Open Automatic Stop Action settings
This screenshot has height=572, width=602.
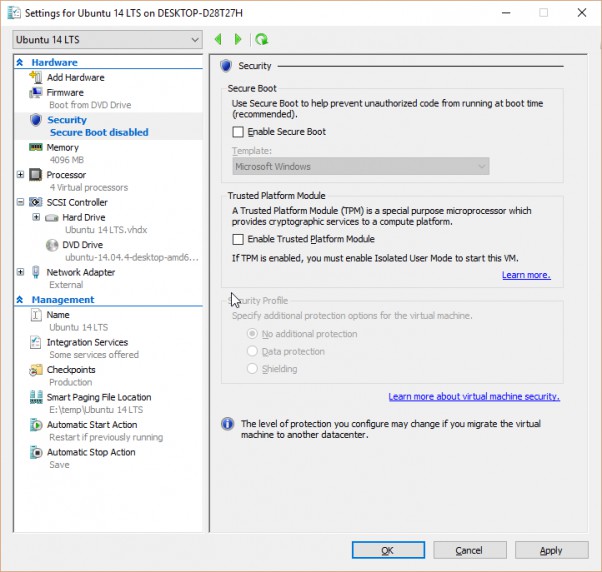[x=91, y=452]
